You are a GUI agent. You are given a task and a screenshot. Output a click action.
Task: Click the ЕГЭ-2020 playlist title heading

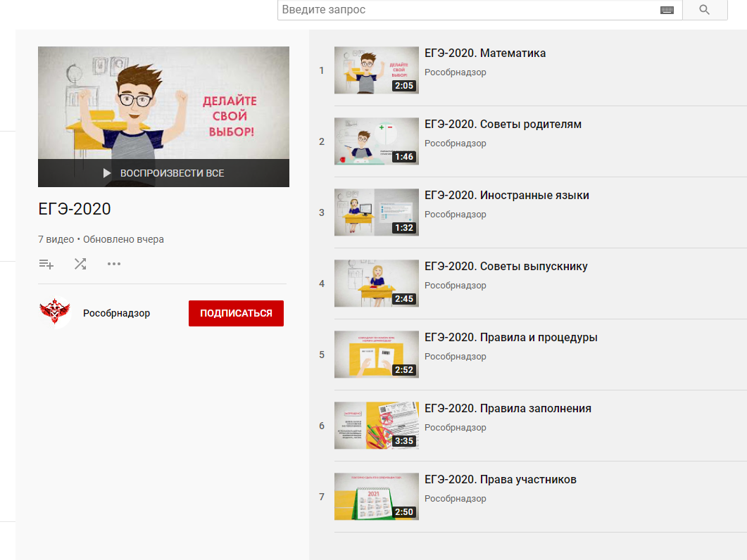75,209
